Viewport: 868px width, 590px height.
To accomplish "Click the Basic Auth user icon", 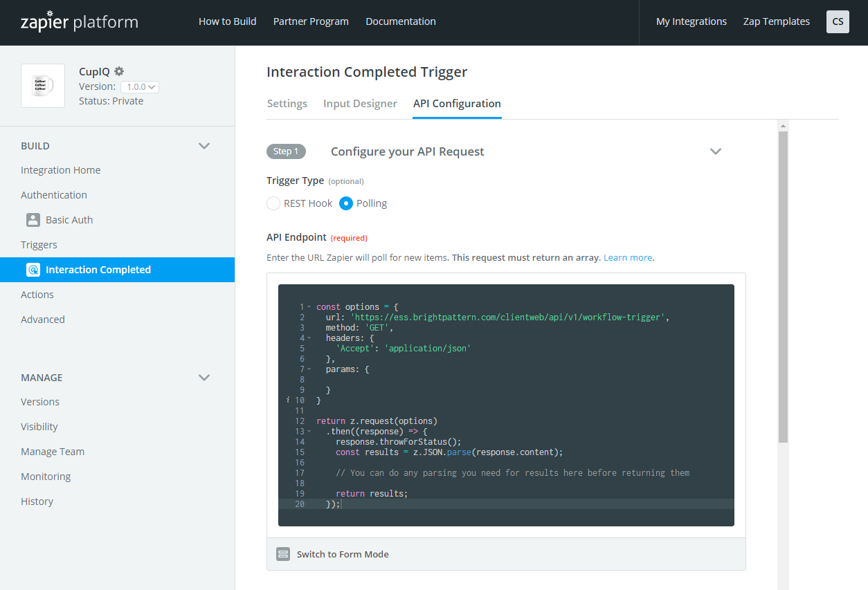I will pos(33,220).
